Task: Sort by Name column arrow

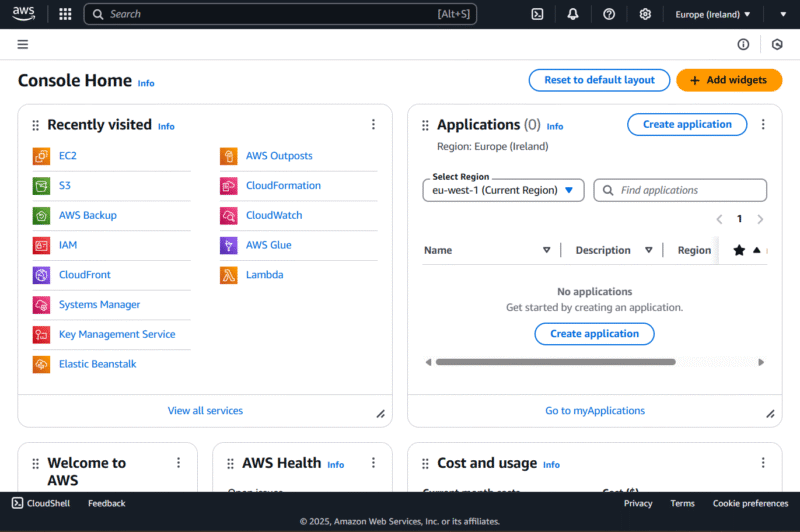Action: [x=546, y=250]
